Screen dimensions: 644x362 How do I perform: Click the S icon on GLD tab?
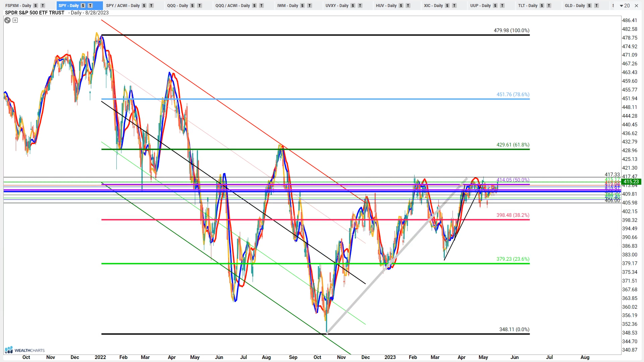click(x=589, y=6)
